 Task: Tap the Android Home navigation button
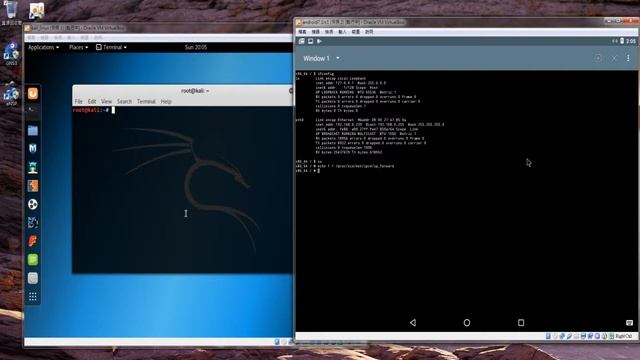[467, 322]
